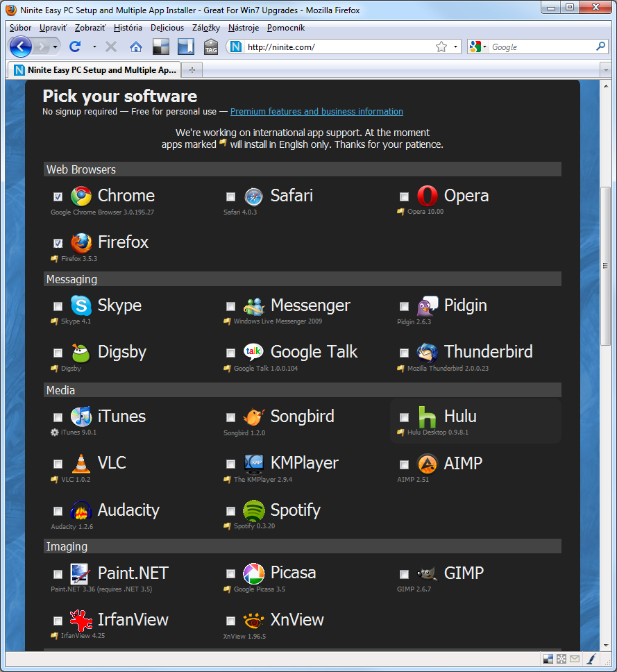Screen dimensions: 617x672
Task: Click the Delicious icon in the status bar
Action: pos(548,658)
